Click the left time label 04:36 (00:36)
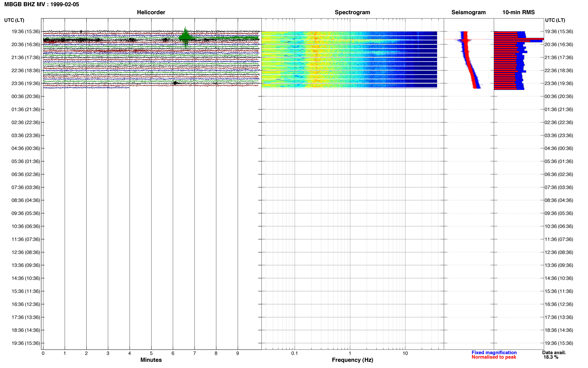The height and width of the screenshot is (368, 588). coord(26,148)
